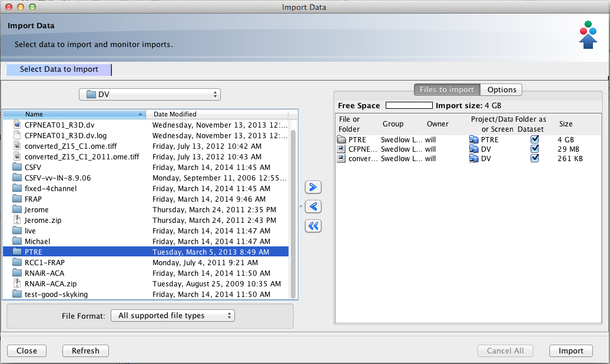Uncheck Folder as Dataset for the CFPNE row
This screenshot has width=610, height=364.
click(535, 149)
